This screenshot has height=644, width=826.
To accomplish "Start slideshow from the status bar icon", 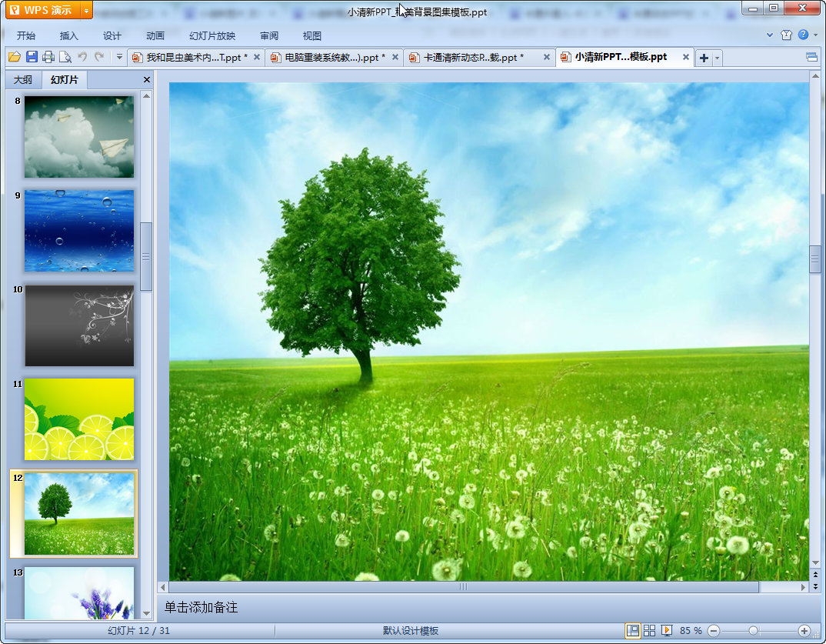I will point(667,630).
